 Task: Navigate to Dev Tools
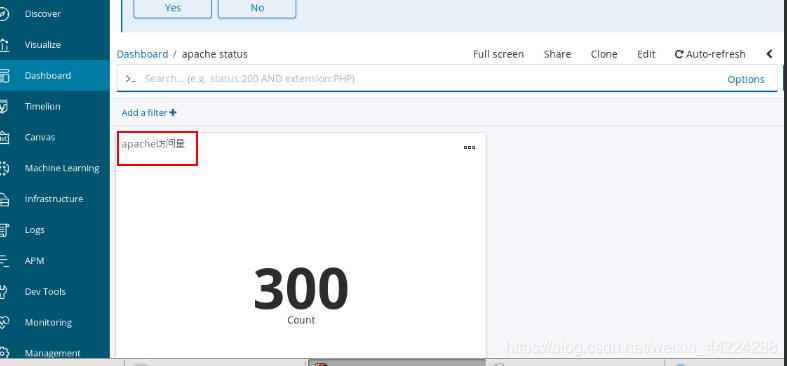tap(45, 292)
